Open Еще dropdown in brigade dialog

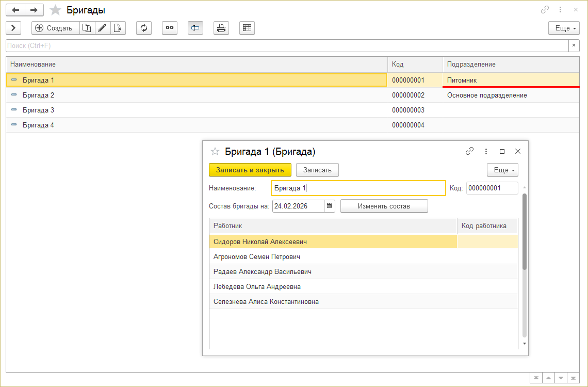point(502,170)
